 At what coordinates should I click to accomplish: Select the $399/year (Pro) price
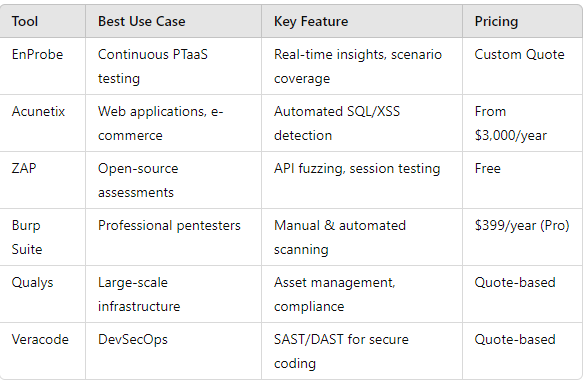click(522, 226)
